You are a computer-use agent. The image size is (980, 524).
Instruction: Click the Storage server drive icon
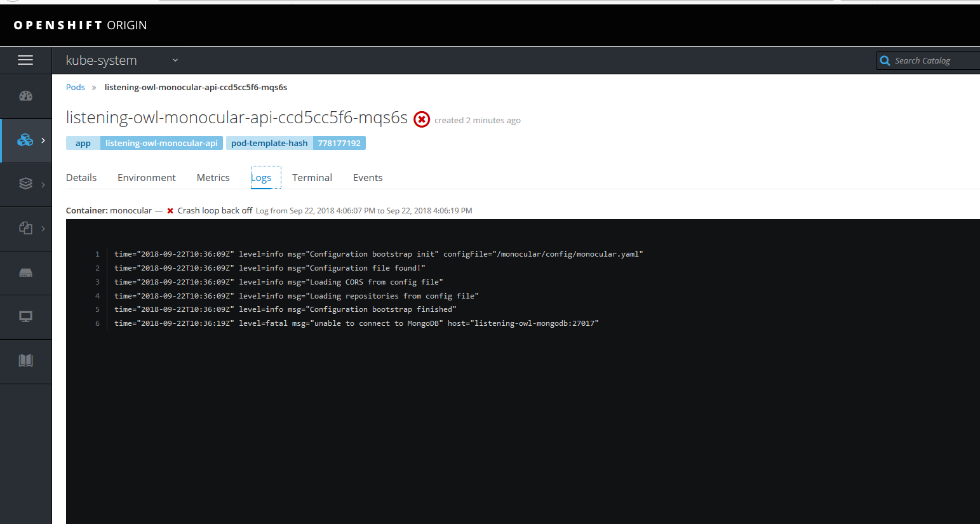pos(24,273)
